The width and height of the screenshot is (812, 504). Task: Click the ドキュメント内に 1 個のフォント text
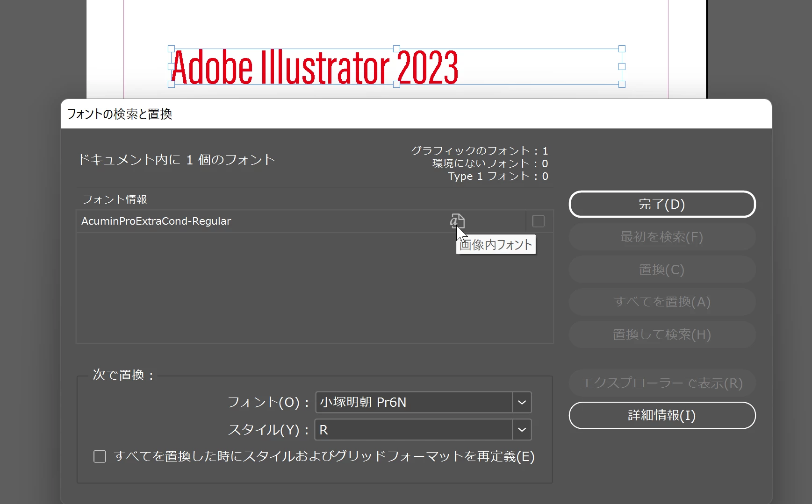tap(176, 160)
